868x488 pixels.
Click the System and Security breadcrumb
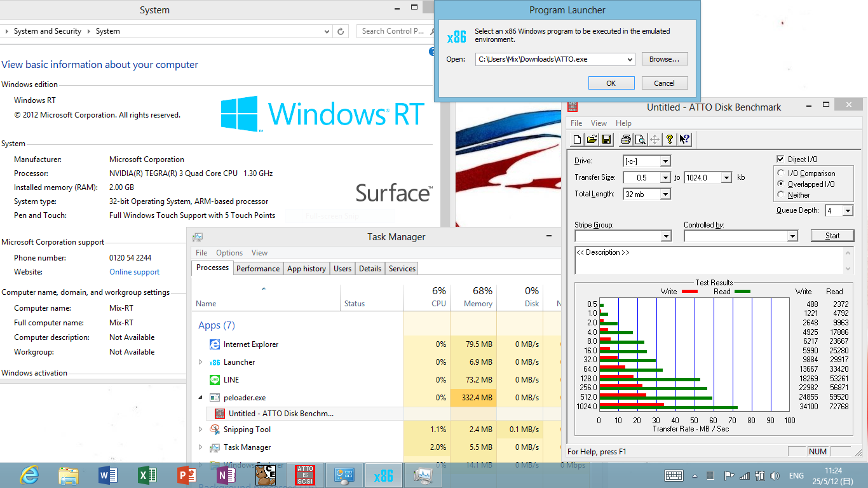[48, 31]
